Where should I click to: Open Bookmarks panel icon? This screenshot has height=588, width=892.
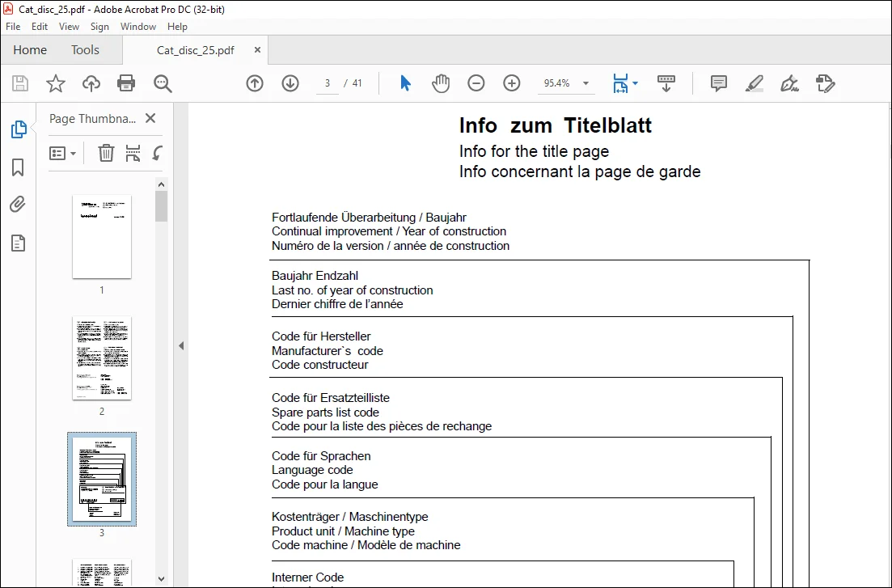pos(18,167)
